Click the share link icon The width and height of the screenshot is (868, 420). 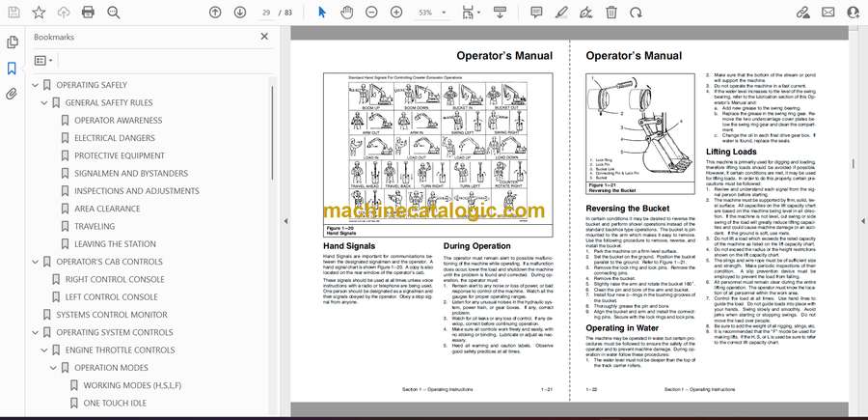coord(803,13)
